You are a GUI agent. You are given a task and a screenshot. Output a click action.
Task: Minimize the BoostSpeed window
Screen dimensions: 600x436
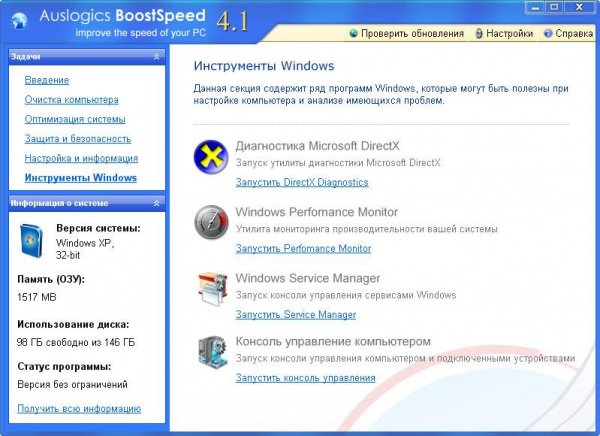point(536,7)
